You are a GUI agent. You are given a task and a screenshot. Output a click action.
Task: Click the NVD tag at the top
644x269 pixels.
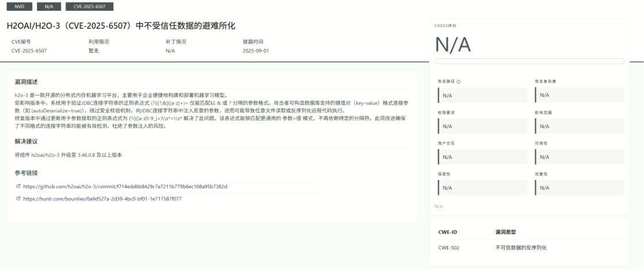(x=20, y=6)
